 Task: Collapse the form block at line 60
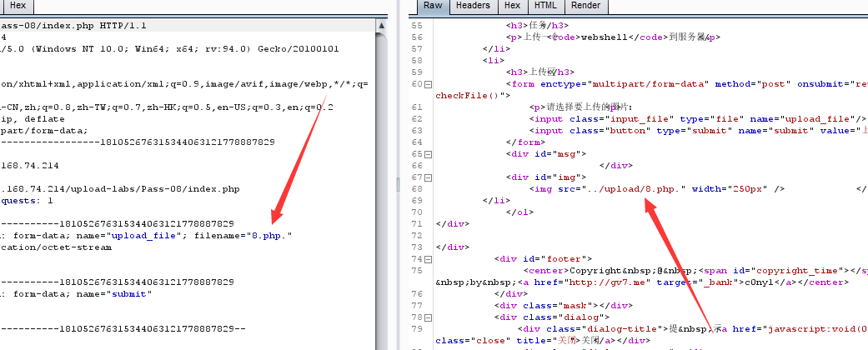coord(429,84)
